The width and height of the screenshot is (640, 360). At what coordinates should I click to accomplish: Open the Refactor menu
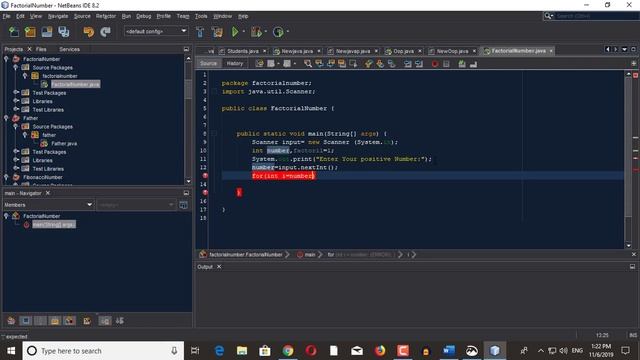coord(106,16)
